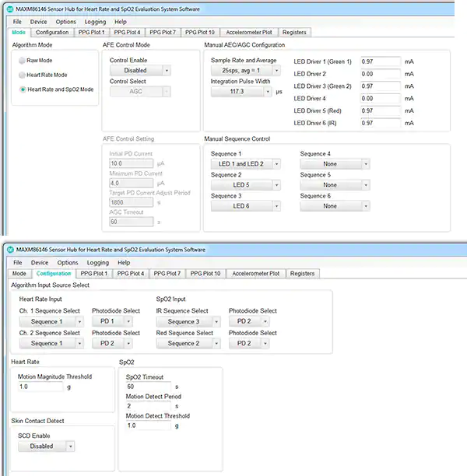This screenshot has width=467, height=476.
Task: Click LED Driver 4 current field
Action: 381,98
